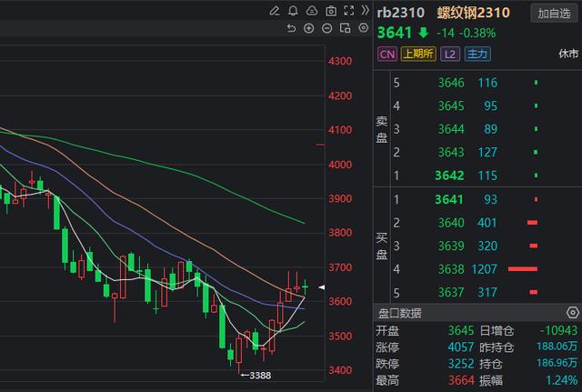Take chart screenshot with camera icon
This screenshot has width=582, height=392.
[330, 11]
